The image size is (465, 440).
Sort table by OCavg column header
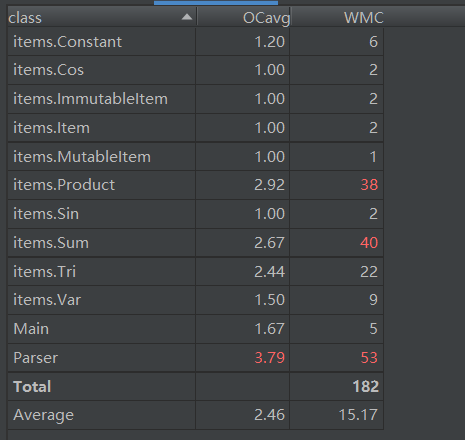point(244,17)
